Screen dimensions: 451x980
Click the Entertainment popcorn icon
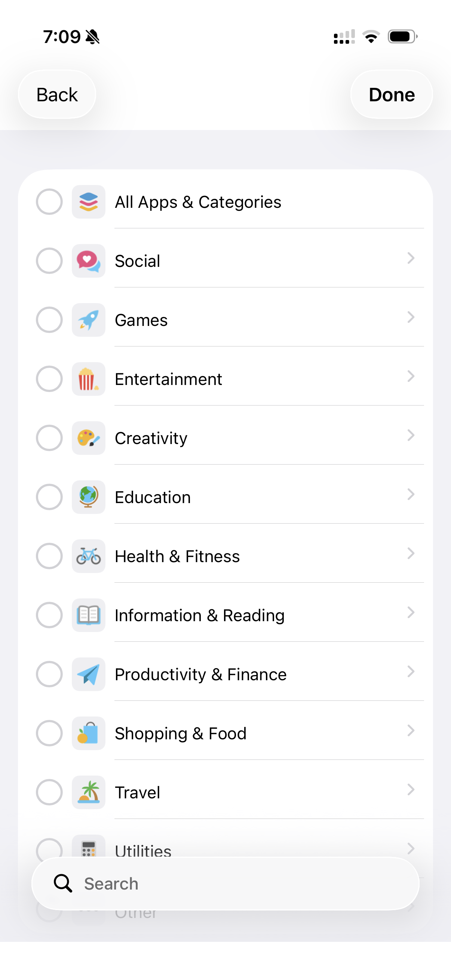click(88, 379)
